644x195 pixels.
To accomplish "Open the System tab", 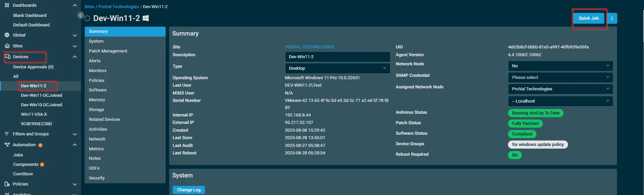I will click(125, 41).
